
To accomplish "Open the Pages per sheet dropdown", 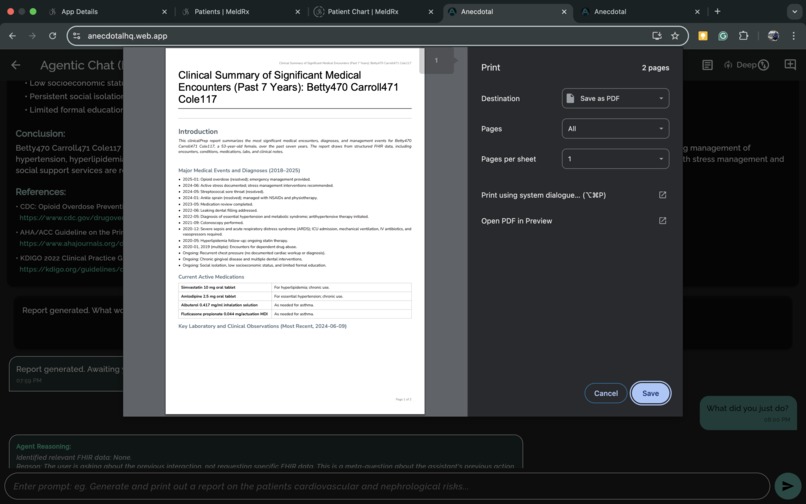I will pos(615,159).
